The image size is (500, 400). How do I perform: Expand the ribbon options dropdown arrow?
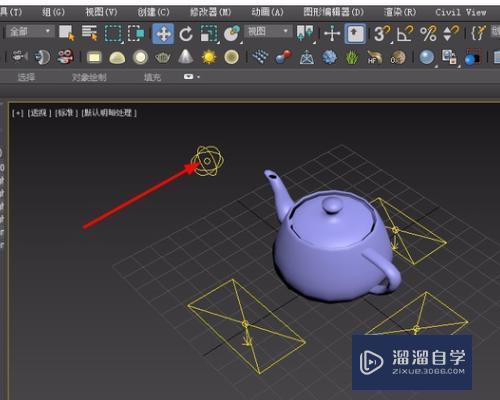(x=199, y=77)
